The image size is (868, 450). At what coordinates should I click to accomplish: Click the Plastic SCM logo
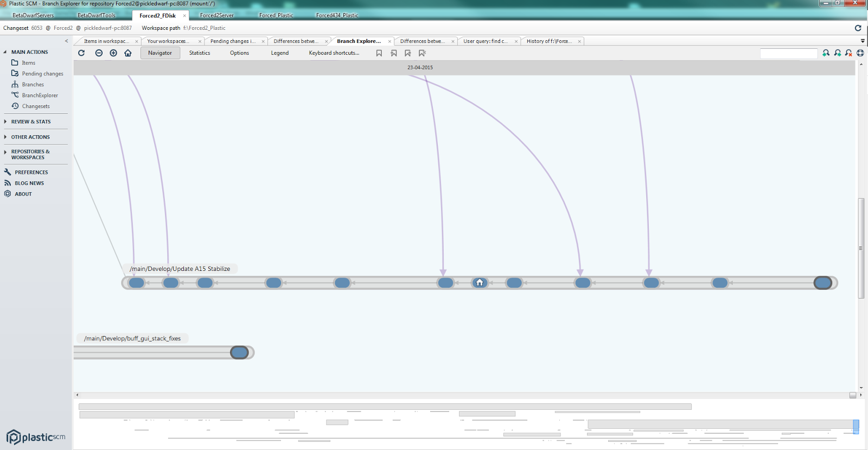coord(36,437)
